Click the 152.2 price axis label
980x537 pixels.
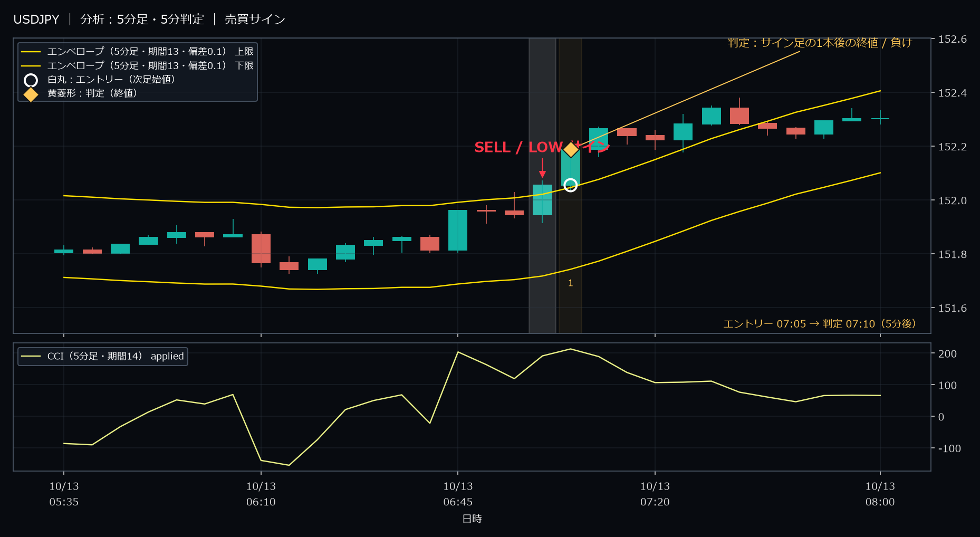(x=953, y=147)
